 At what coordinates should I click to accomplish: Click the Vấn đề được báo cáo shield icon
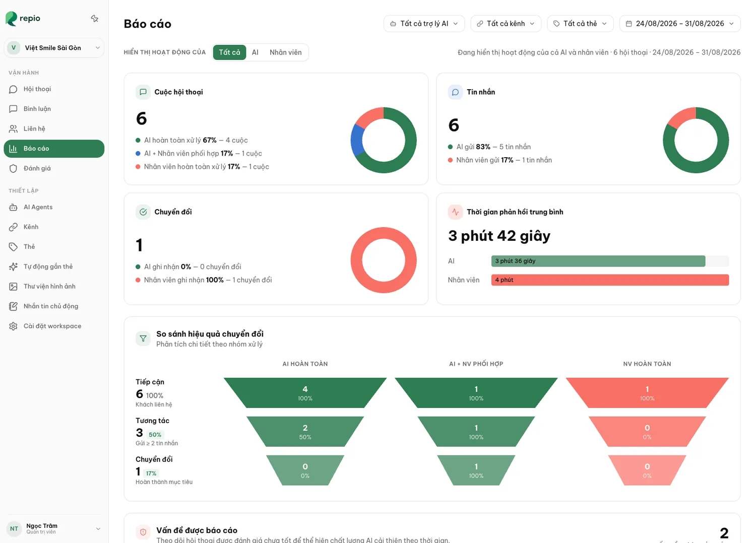click(143, 532)
